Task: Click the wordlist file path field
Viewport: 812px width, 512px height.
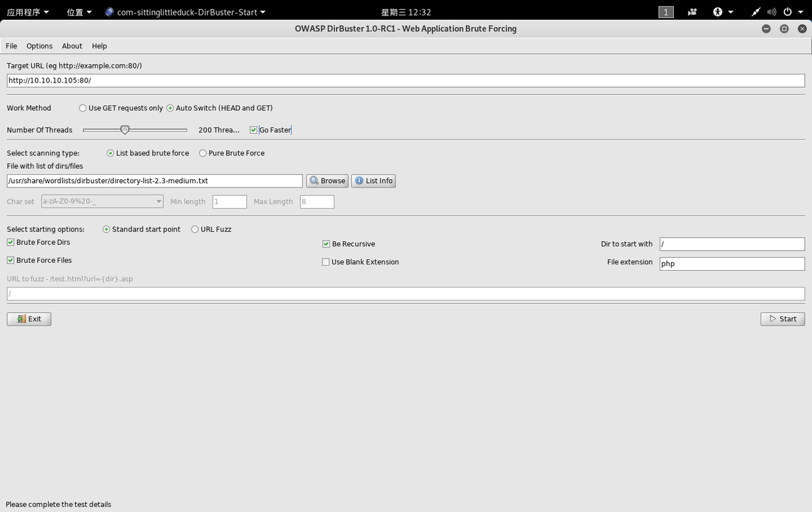Action: click(154, 181)
